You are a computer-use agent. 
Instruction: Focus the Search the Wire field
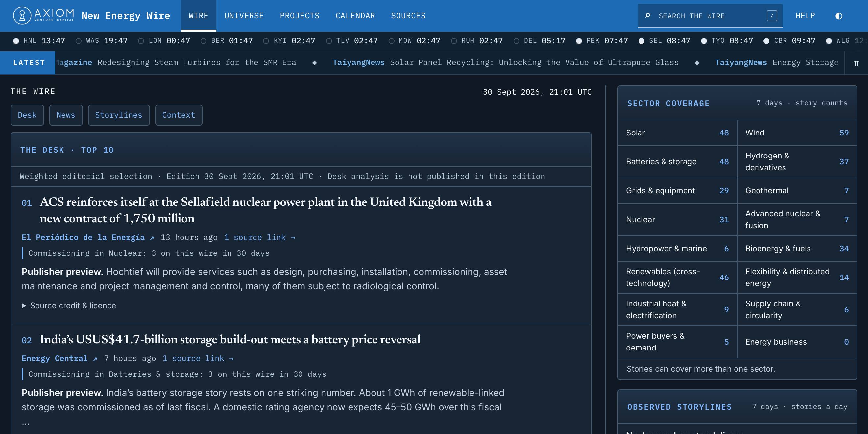coord(710,16)
